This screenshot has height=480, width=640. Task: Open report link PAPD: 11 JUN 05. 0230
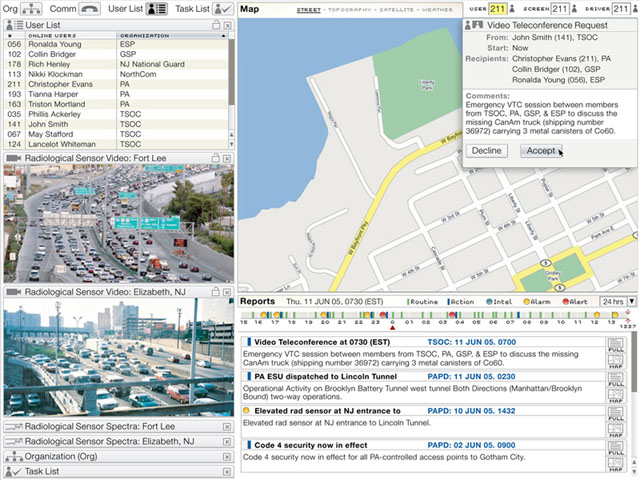471,376
